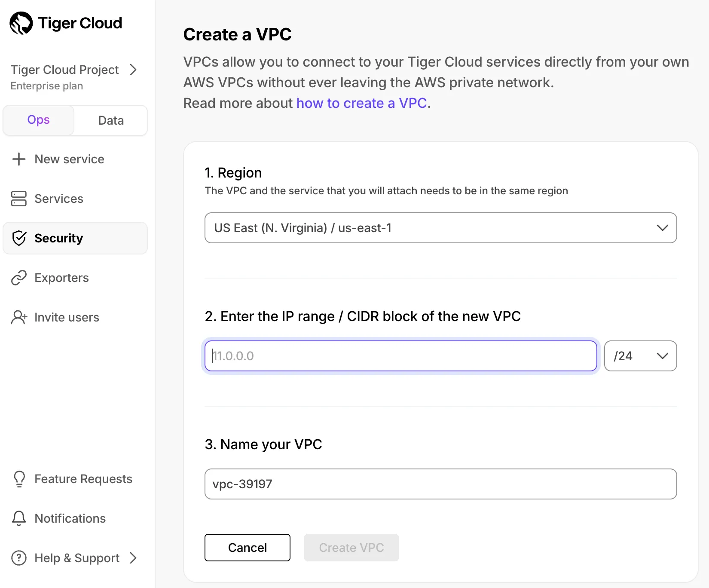This screenshot has width=709, height=588.
Task: Open Exporters sidebar item
Action: pyautogui.click(x=75, y=278)
